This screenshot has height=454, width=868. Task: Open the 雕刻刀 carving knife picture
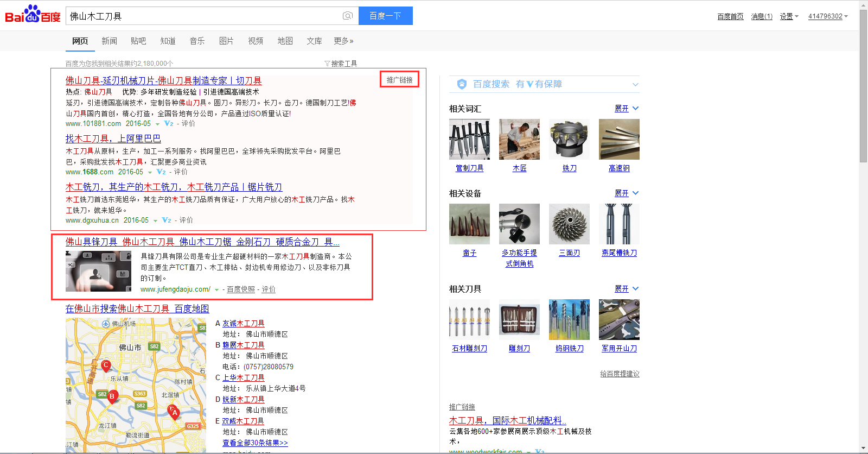519,320
